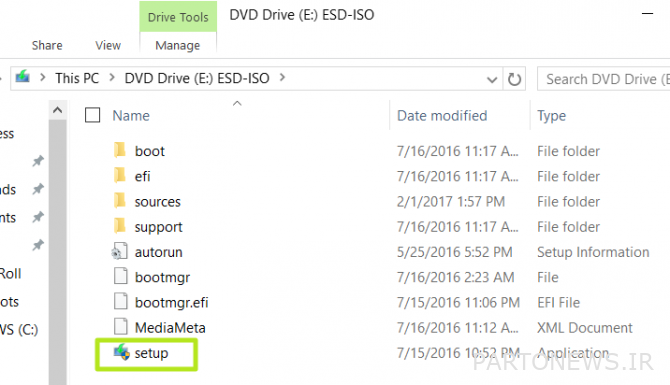Click the boot folder icon

click(x=120, y=150)
